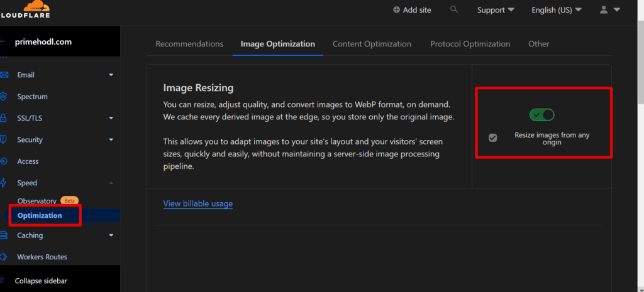Open Observatory under Speed
The image size is (644, 292).
[x=37, y=201]
